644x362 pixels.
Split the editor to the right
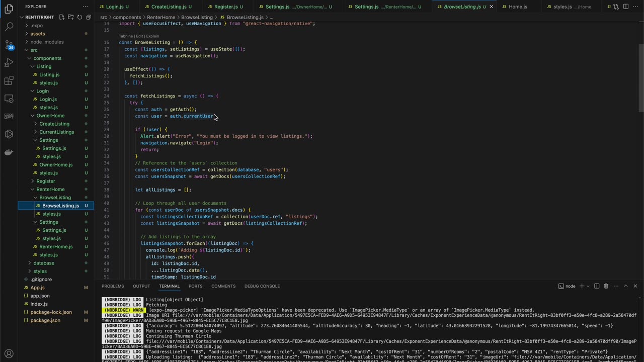(625, 7)
